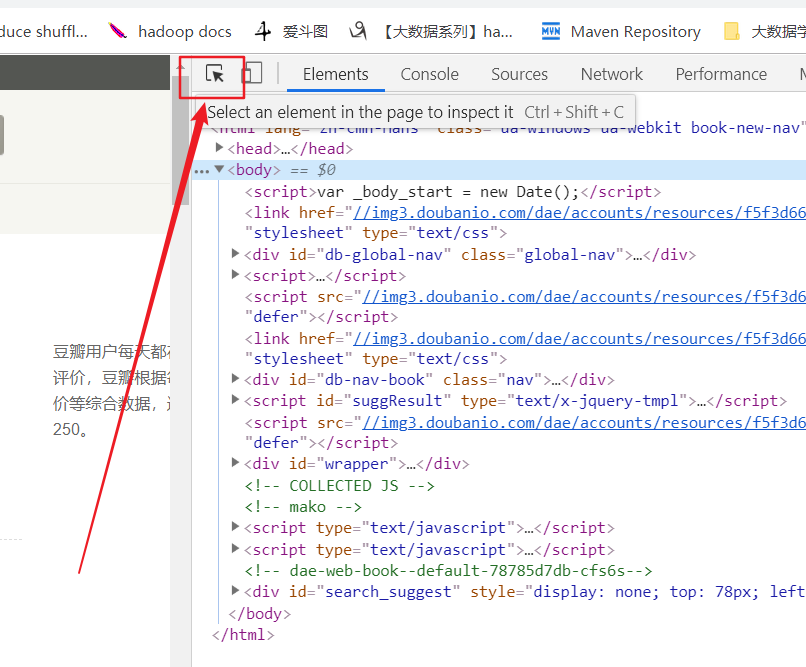Open the Maven Repository bookmark

coord(621,32)
